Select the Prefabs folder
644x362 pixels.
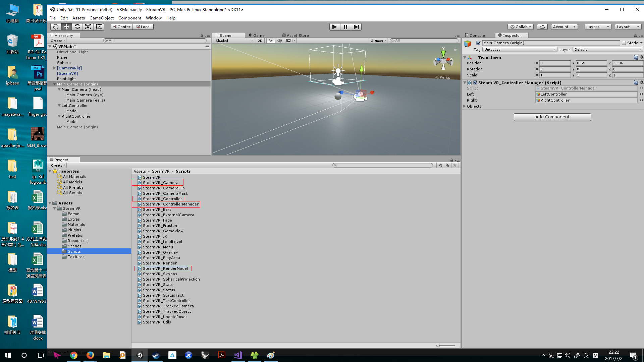[75, 235]
